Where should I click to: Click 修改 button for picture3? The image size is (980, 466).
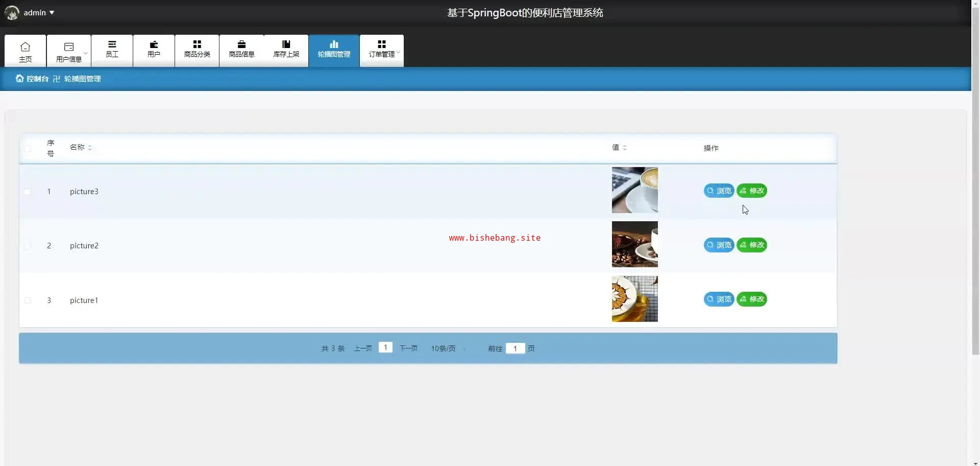coord(752,191)
